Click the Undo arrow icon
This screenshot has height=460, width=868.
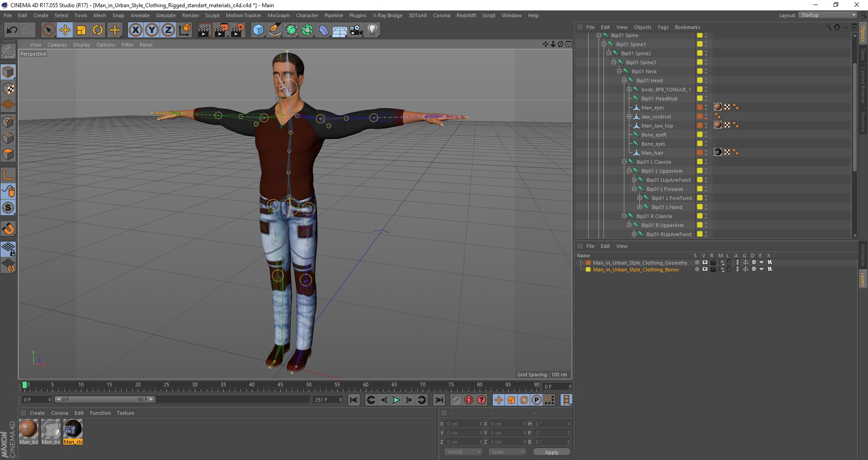coord(12,30)
